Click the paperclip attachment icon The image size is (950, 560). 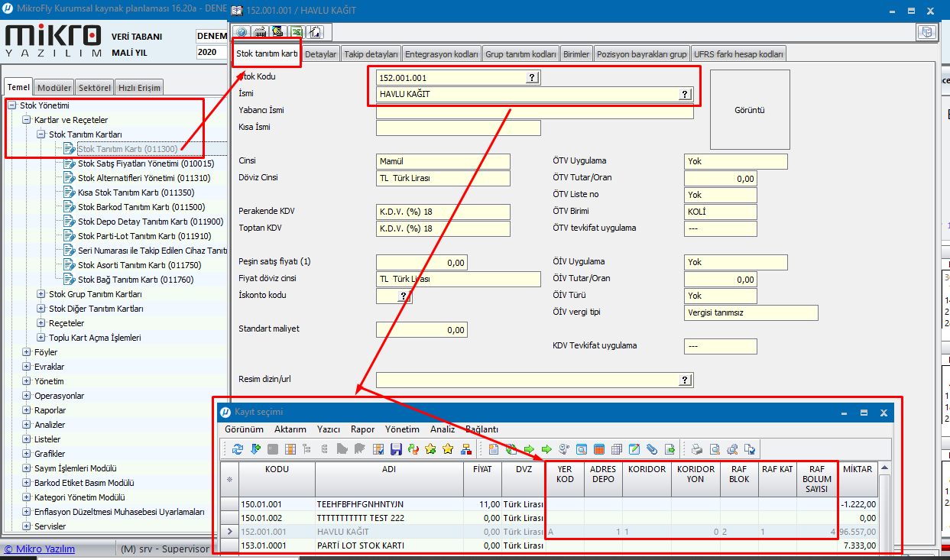tap(652, 449)
